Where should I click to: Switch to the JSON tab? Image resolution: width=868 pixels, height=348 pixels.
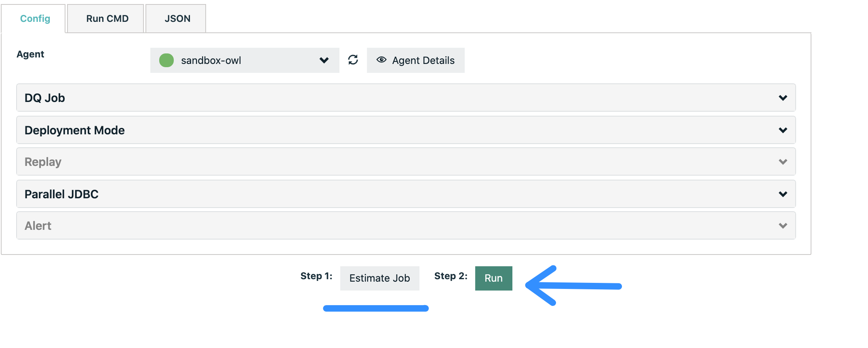tap(177, 19)
